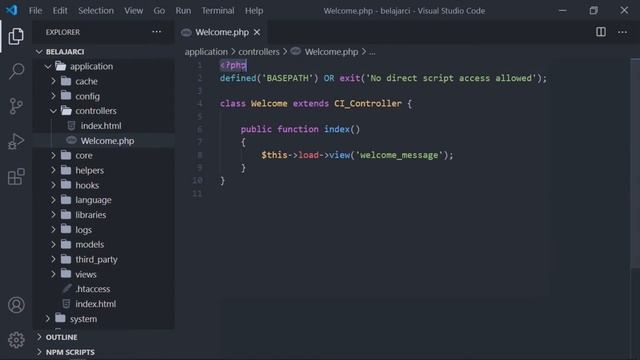The image size is (640, 360).
Task: Collapse the BELAJARCI root section
Action: [x=39, y=51]
